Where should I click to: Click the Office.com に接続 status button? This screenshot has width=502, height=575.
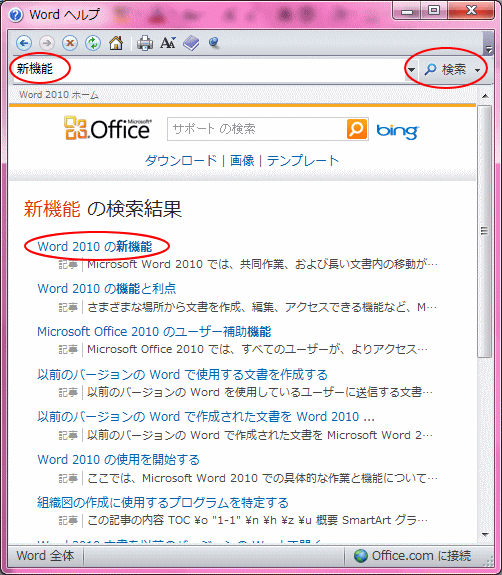(413, 556)
